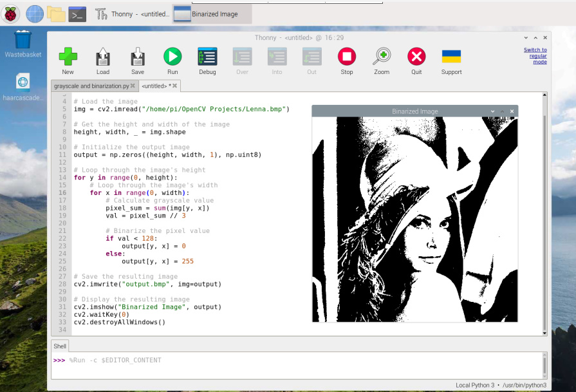Stop the running program
This screenshot has width=576, height=392.
point(347,61)
